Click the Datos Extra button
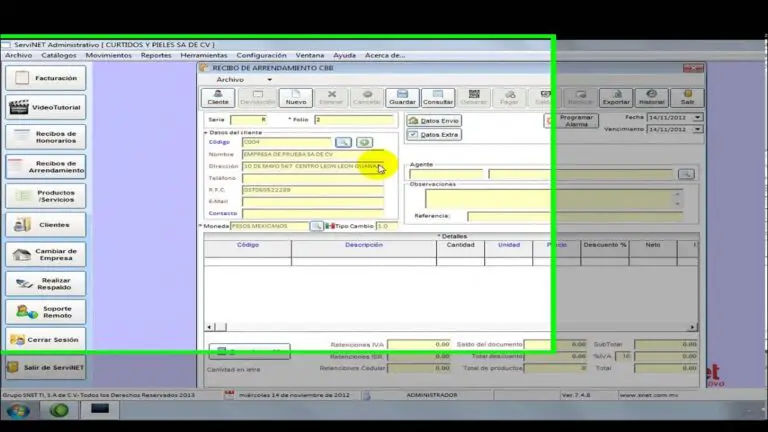768x432 pixels. [x=434, y=135]
